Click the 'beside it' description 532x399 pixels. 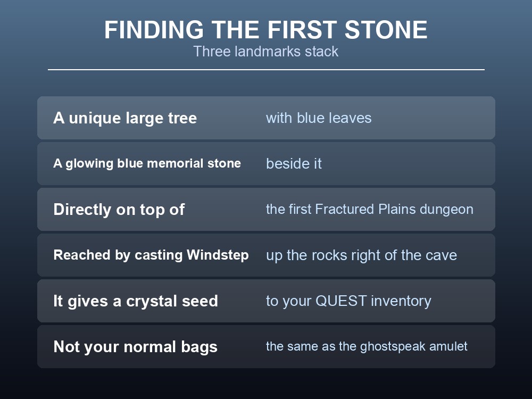[294, 163]
